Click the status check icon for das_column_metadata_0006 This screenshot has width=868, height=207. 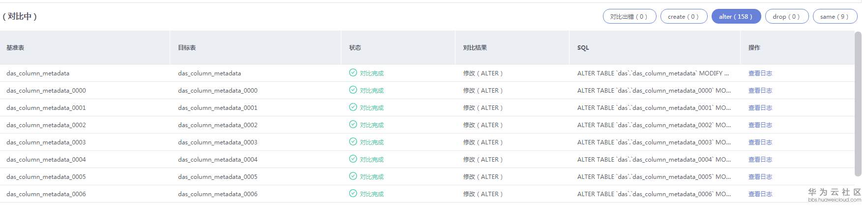[x=353, y=194]
